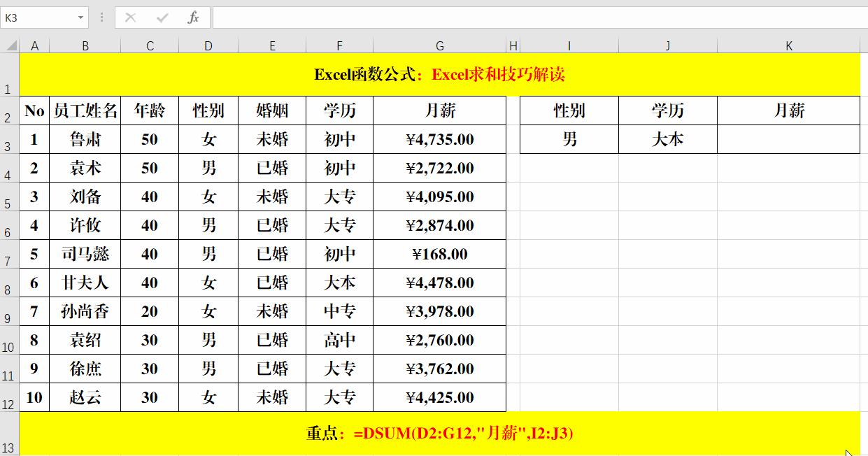Image resolution: width=868 pixels, height=456 pixels.
Task: Select the 男 criteria cell under 性别
Action: (x=569, y=138)
